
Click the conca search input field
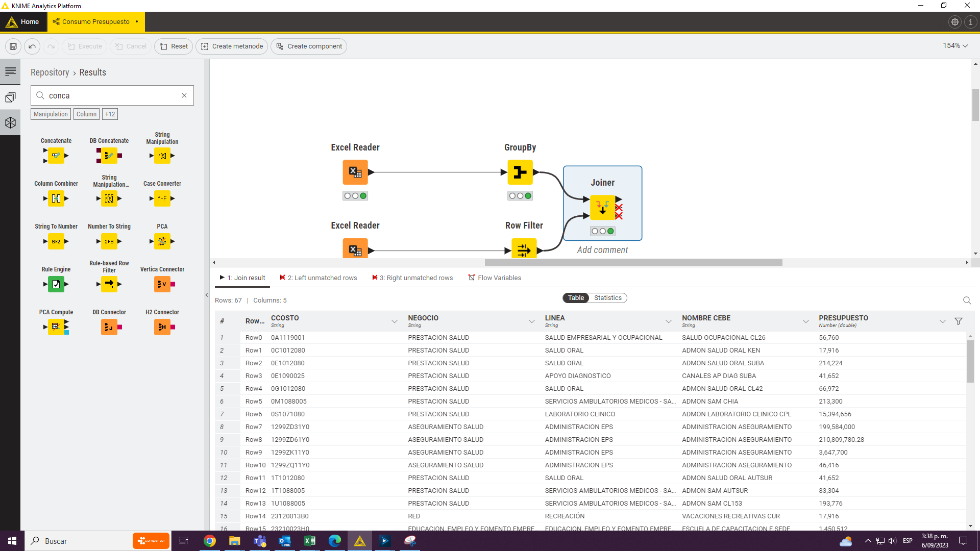[x=112, y=95]
